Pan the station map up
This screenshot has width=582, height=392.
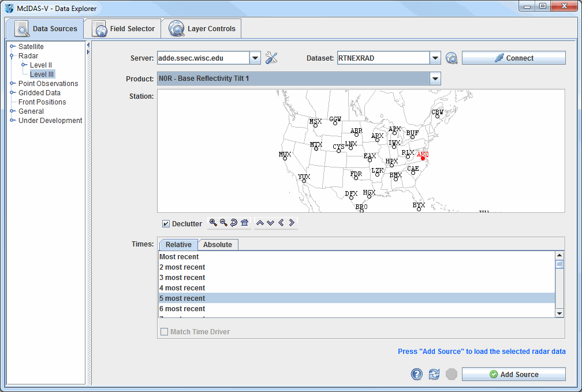[x=260, y=223]
